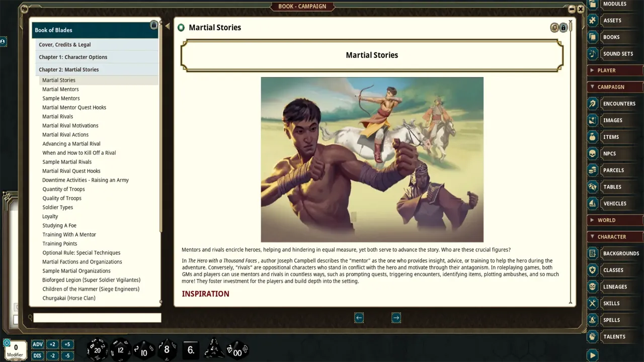The image size is (644, 362).
Task: Open the Items sidebar icon
Action: (593, 137)
